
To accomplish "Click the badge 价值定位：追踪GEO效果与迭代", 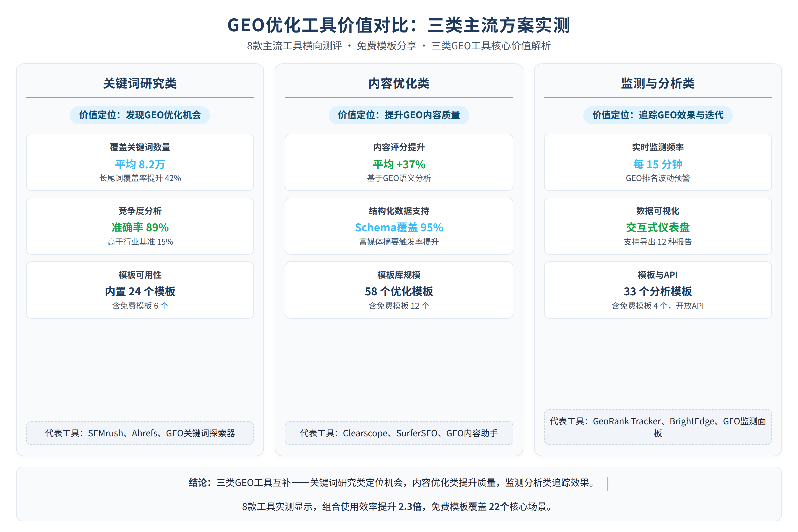I will (x=658, y=115).
